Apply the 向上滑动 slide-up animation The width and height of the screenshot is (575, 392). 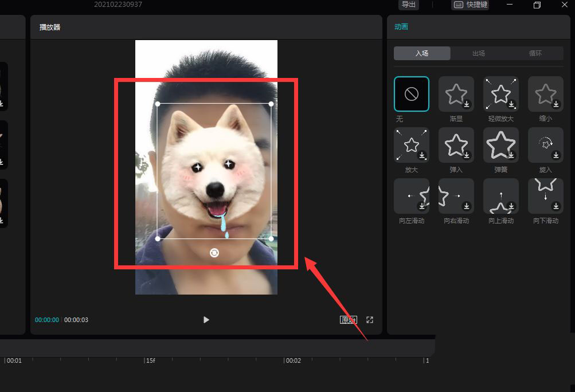[x=501, y=196]
